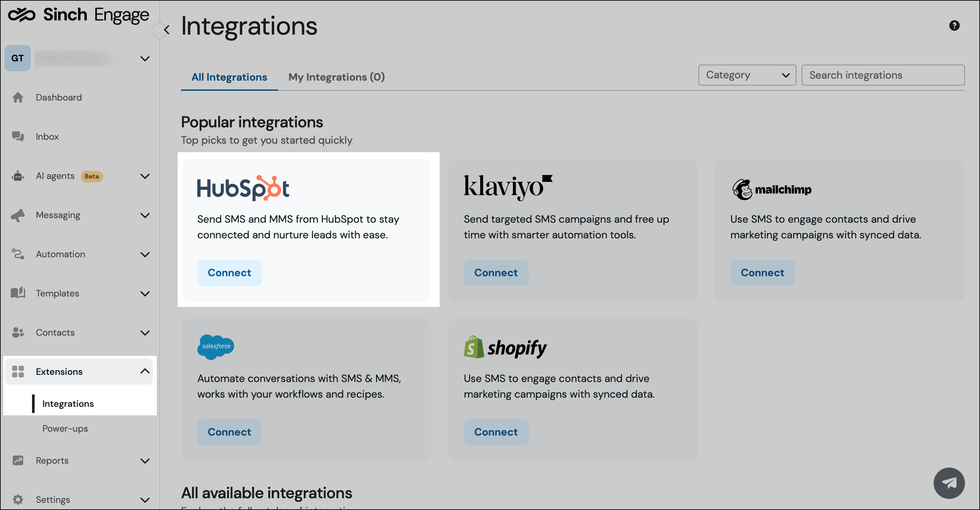Click the Inbox chat bubbles icon
Image resolution: width=980 pixels, height=510 pixels.
pyautogui.click(x=18, y=136)
